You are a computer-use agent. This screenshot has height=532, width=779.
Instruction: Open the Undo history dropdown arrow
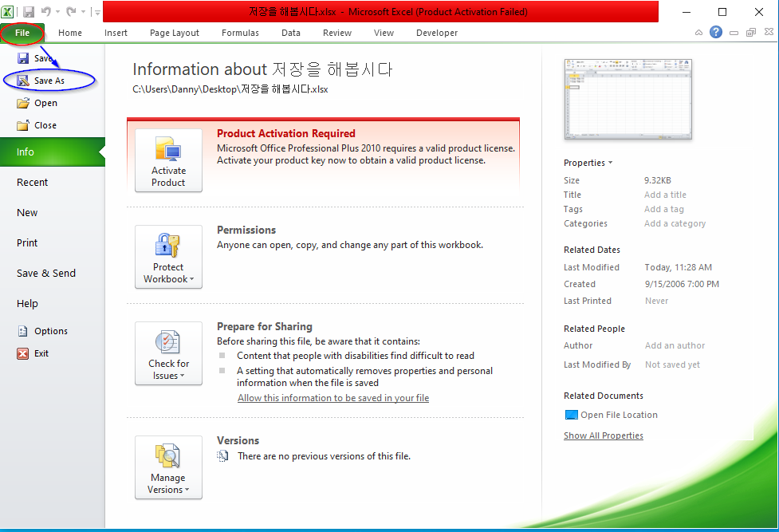point(57,11)
